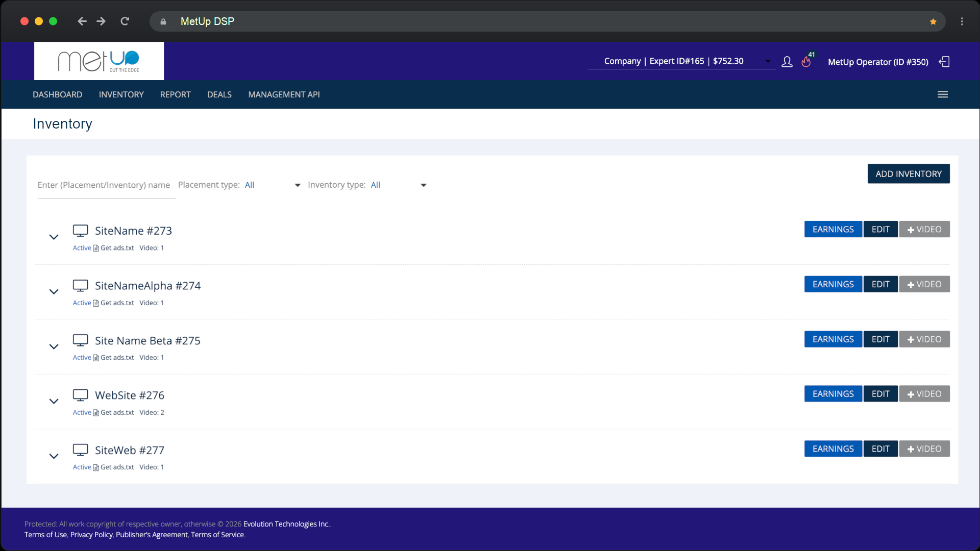Open the Company Expert ID#165 account dropdown
980x551 pixels.
click(682, 61)
